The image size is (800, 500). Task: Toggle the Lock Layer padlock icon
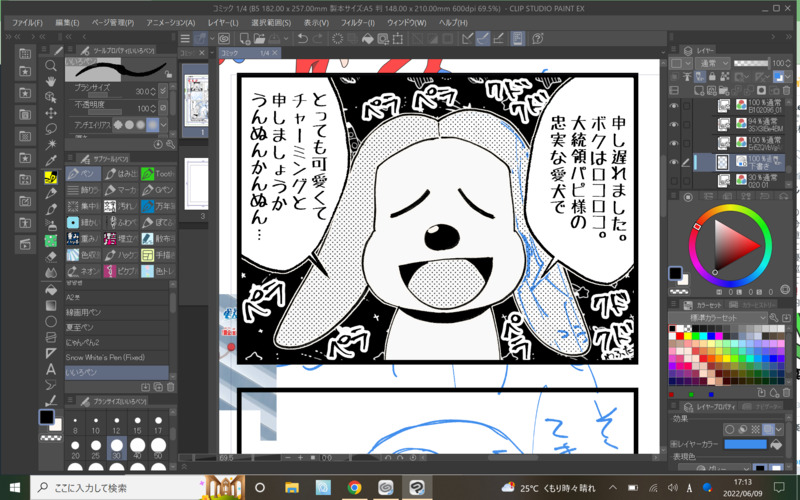coord(712,77)
